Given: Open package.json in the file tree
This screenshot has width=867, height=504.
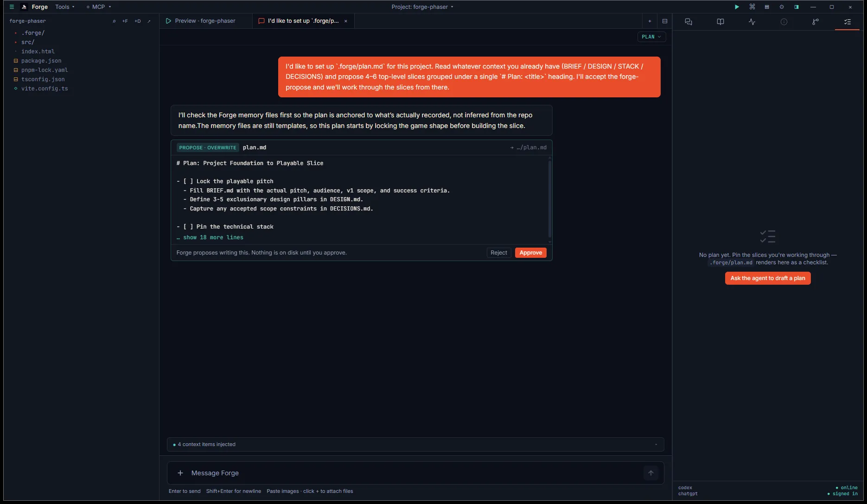Looking at the screenshot, I should tap(41, 61).
